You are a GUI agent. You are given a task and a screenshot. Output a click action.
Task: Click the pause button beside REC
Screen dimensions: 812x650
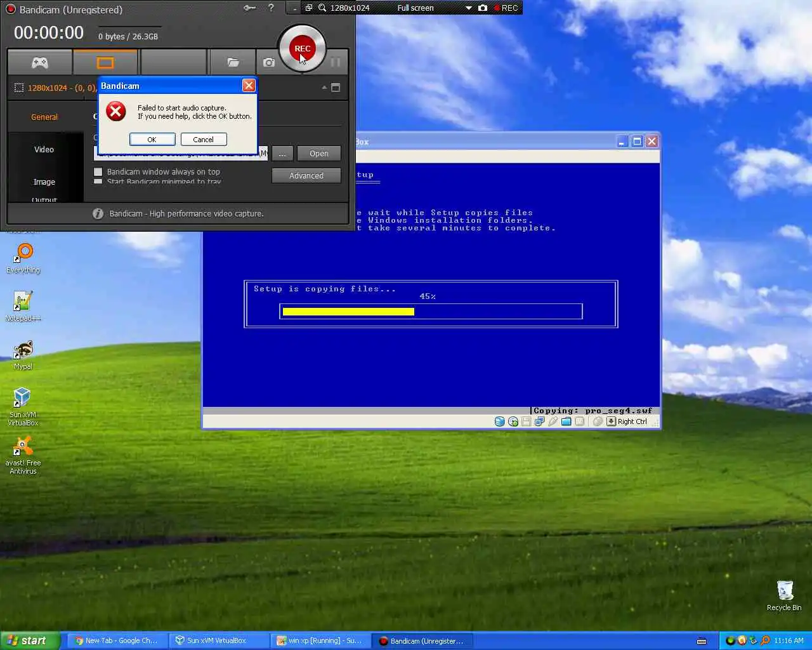point(336,62)
